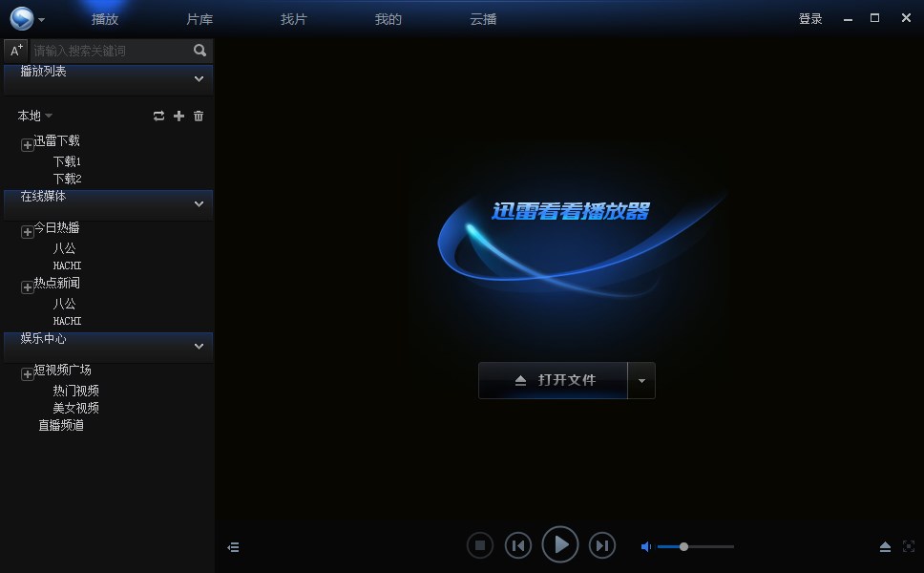Mute the volume speaker icon
The height and width of the screenshot is (573, 924).
tap(645, 546)
